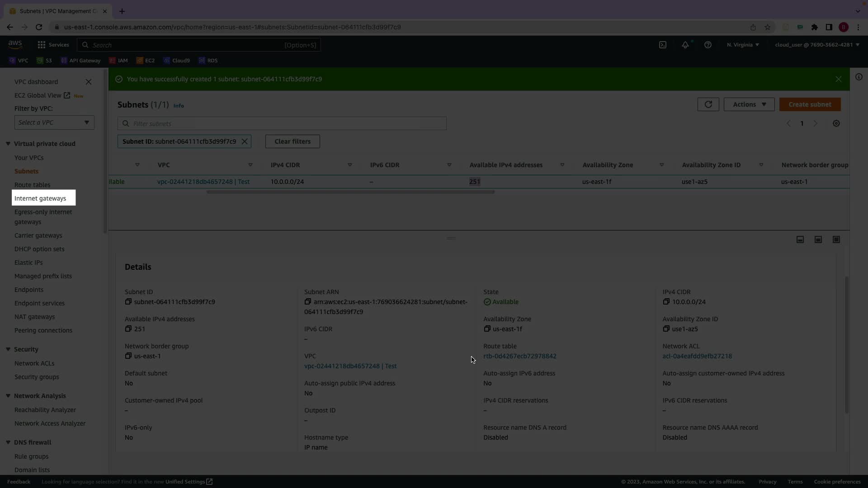Copy the Subnet ARN value
This screenshot has height=488, width=868.
(x=308, y=302)
